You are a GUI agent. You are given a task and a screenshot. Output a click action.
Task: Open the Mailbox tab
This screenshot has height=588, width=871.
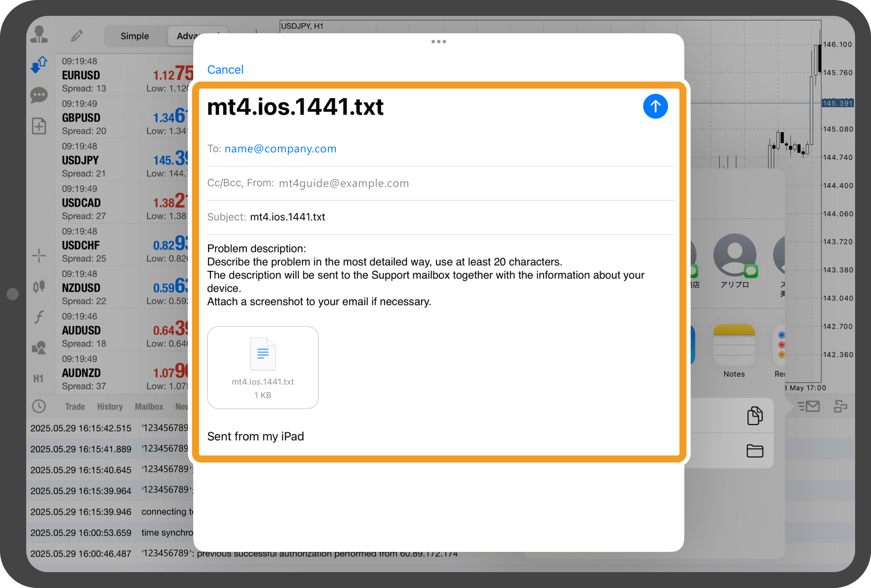[x=149, y=407]
